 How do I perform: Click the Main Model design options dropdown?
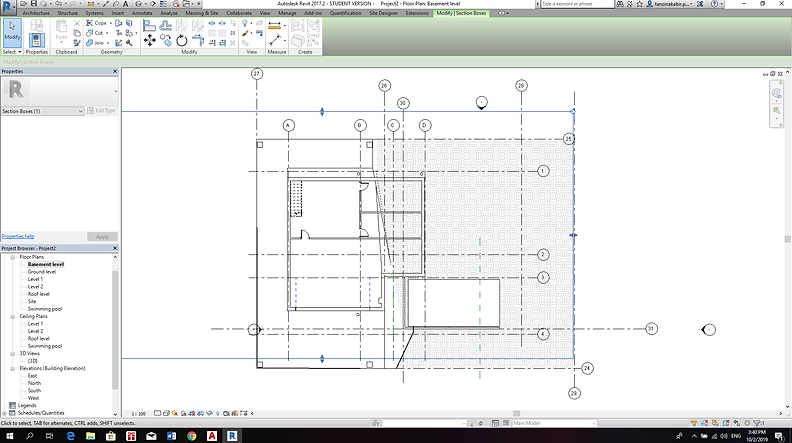[x=554, y=423]
